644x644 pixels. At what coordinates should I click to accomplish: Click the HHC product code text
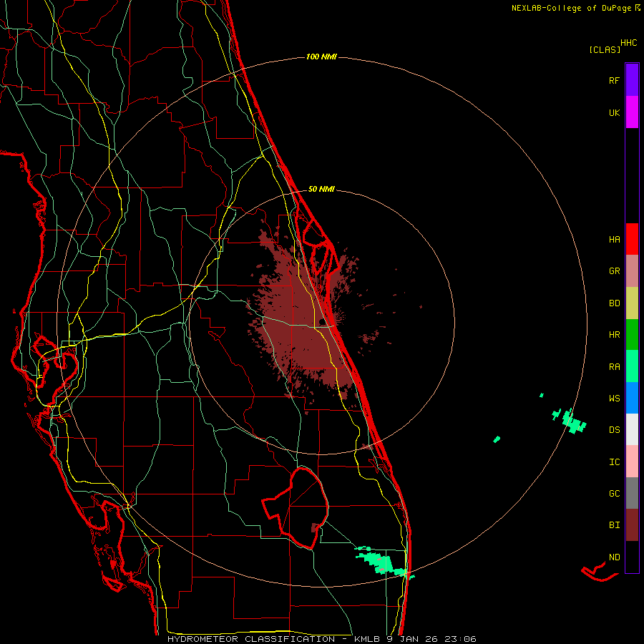[628, 43]
